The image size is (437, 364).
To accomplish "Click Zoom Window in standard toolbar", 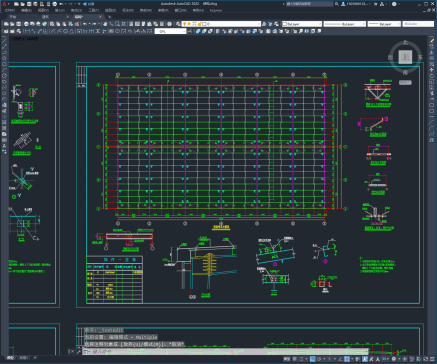I will pos(117,24).
